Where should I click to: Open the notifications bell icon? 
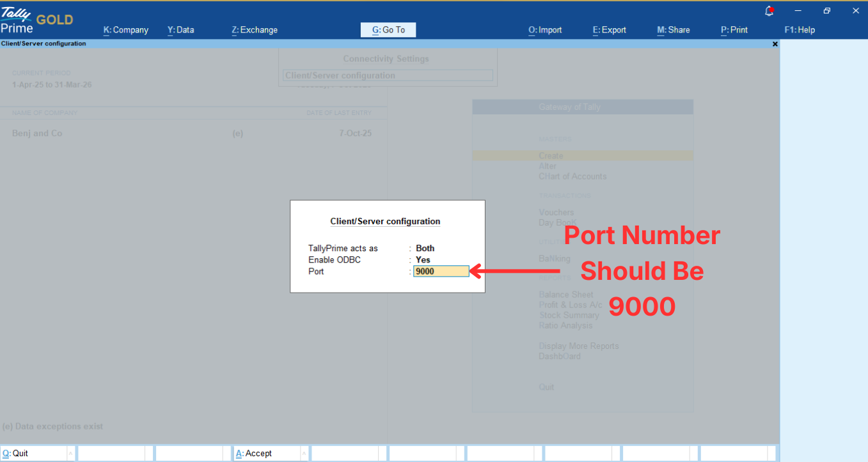[769, 11]
